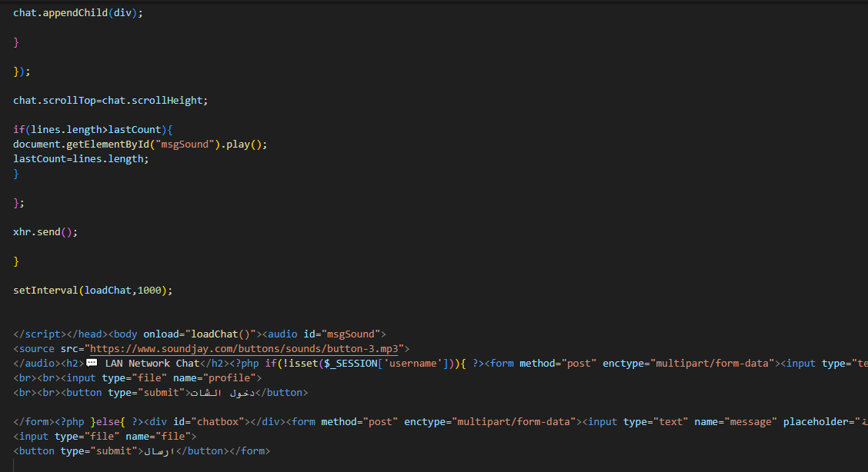Place cursor on chat.appendChild(div); line
Image resolution: width=868 pixels, height=472 pixels.
coord(78,13)
